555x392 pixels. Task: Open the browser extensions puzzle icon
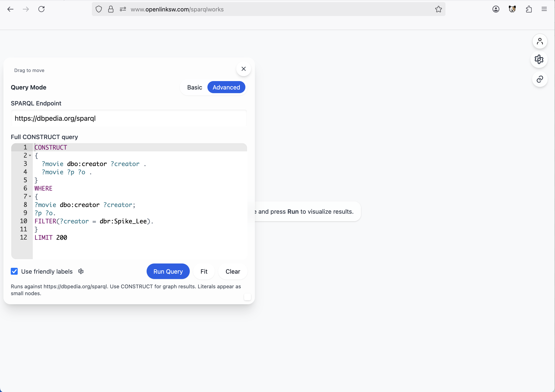pos(529,9)
